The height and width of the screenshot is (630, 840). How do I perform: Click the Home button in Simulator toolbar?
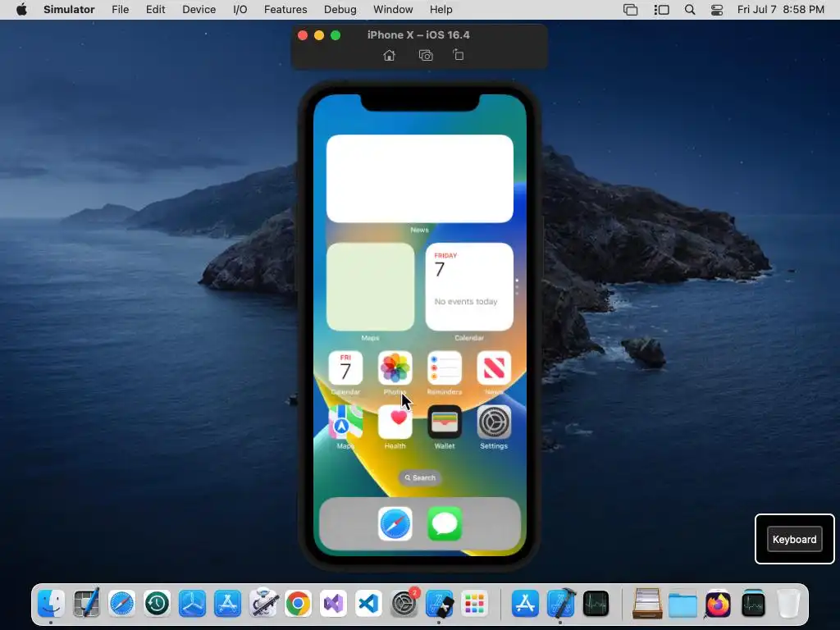click(x=390, y=55)
